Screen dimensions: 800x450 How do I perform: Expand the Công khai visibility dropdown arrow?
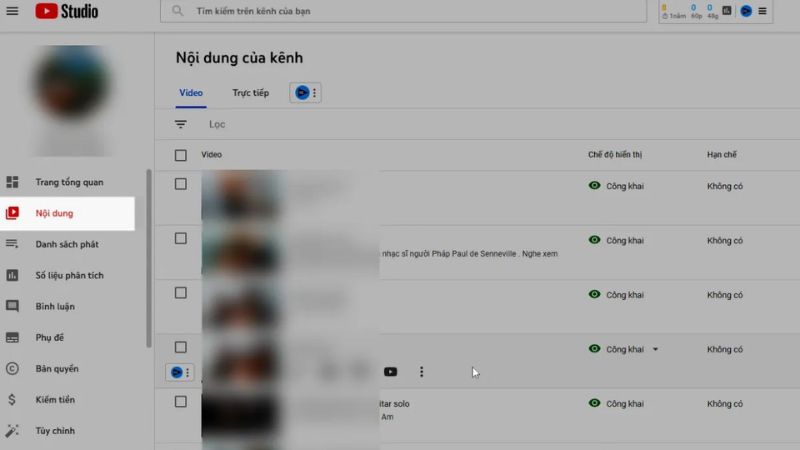pos(655,349)
